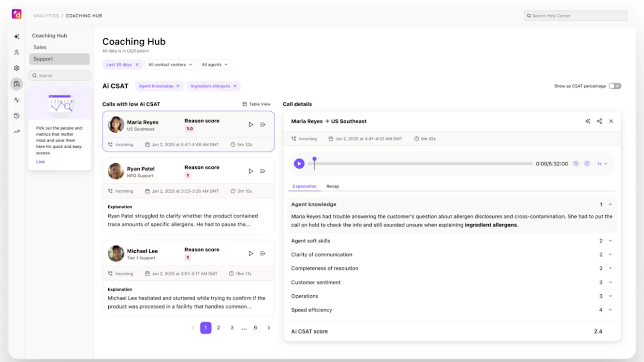Open the user profile sidebar icon

pyautogui.click(x=17, y=52)
